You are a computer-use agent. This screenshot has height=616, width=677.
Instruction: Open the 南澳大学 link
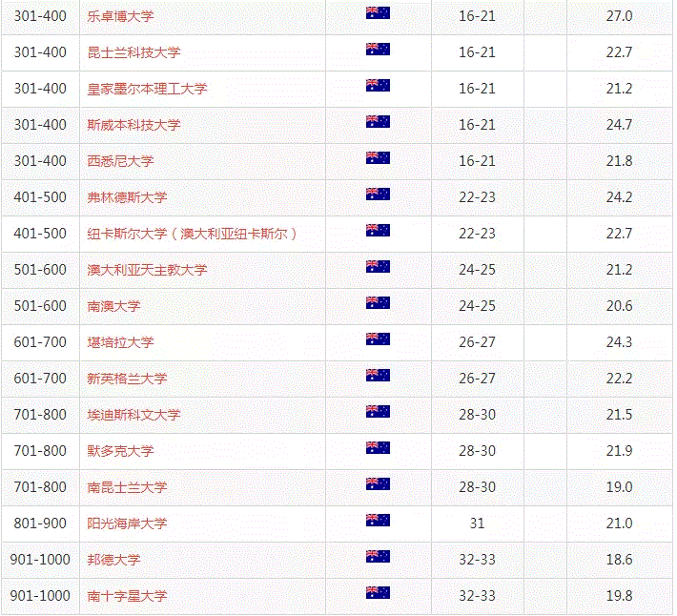point(114,306)
